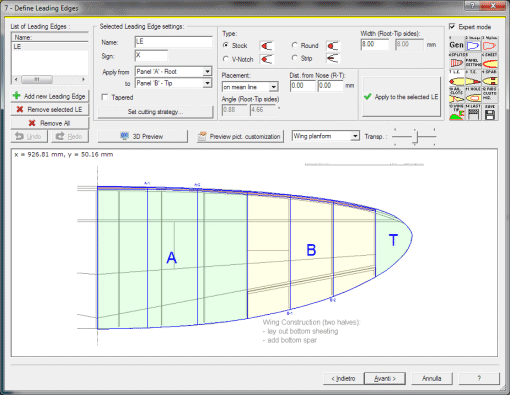
Task: Click Apply to the selected LE button
Action: 401,97
